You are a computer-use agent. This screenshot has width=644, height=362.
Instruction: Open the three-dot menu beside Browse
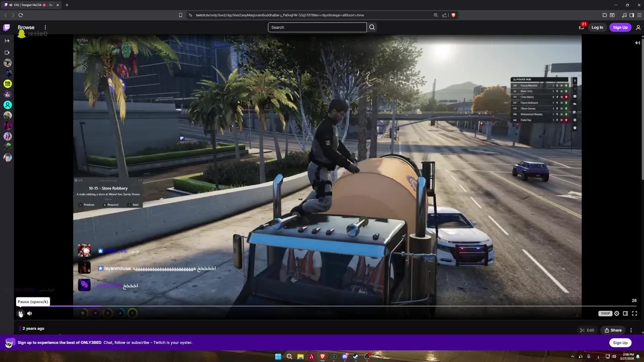point(45,28)
